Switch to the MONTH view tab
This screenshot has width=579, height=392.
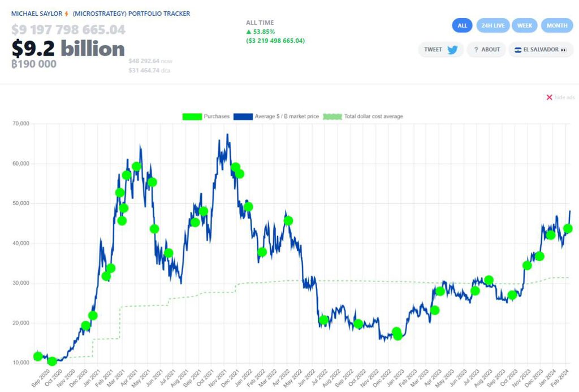[557, 25]
